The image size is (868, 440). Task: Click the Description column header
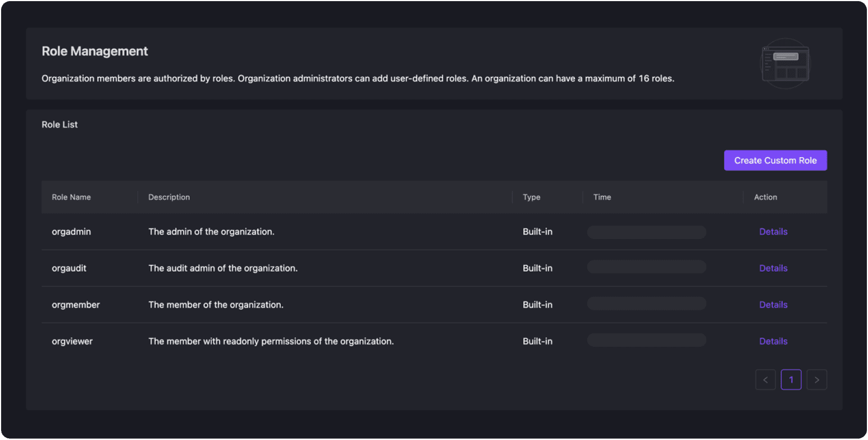tap(169, 197)
